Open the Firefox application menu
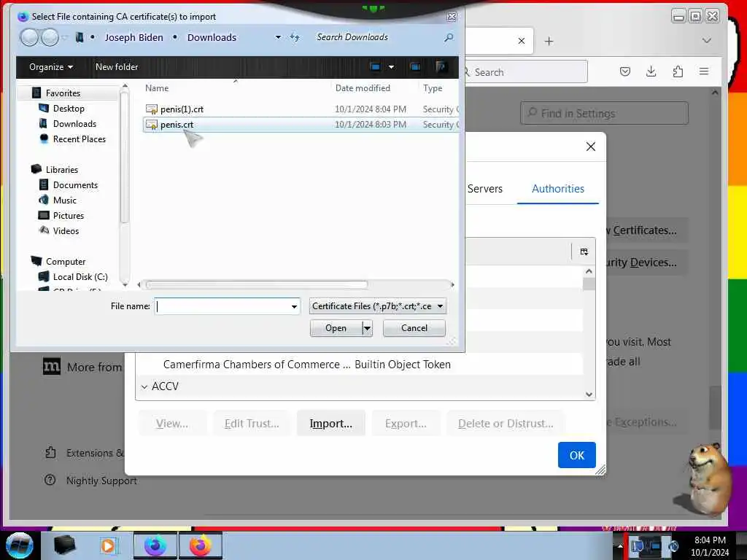Image resolution: width=747 pixels, height=560 pixels. [x=704, y=72]
